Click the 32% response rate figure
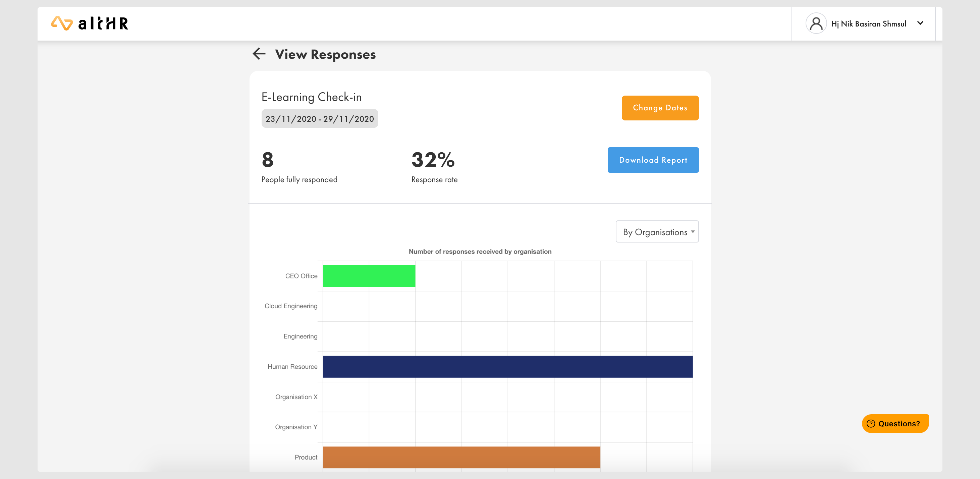Image resolution: width=980 pixels, height=479 pixels. [x=433, y=160]
